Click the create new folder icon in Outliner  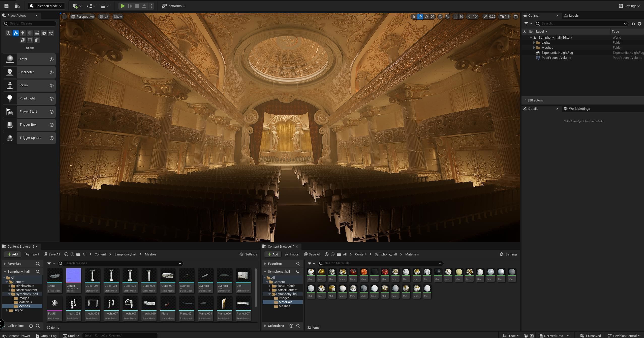pos(633,24)
